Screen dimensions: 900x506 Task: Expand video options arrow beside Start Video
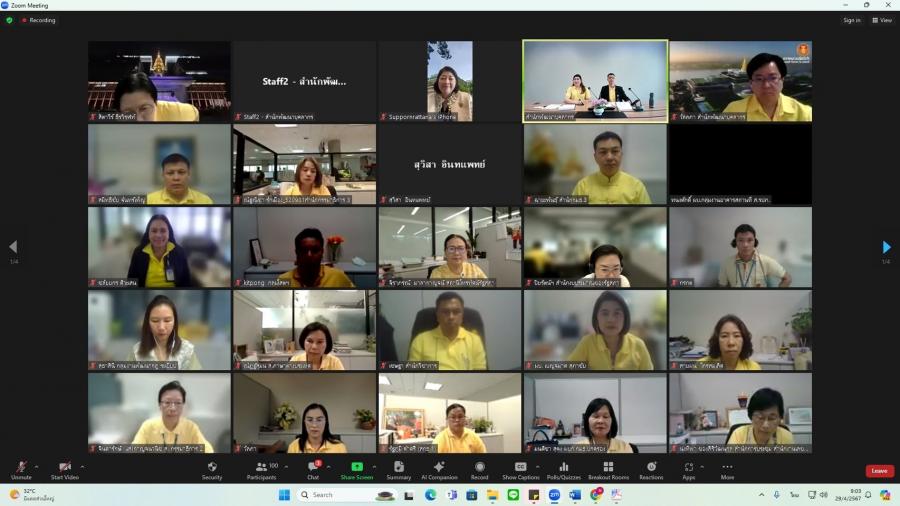click(82, 466)
